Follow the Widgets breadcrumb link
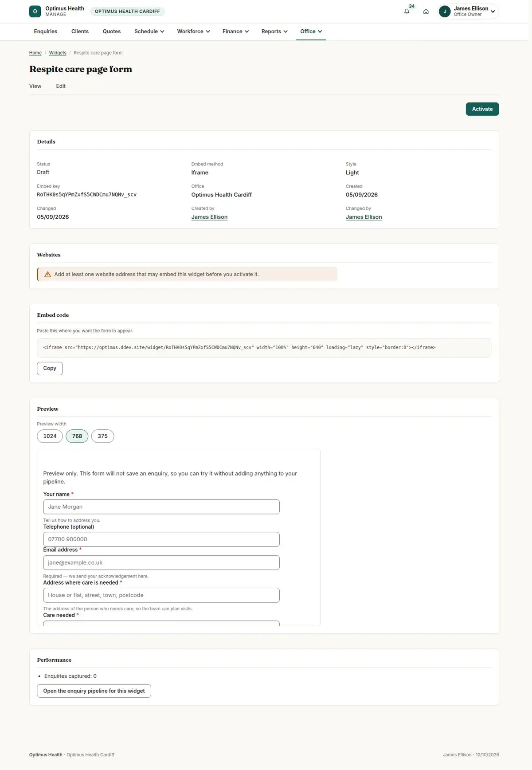Screen dimensions: 532x770 pyautogui.click(x=58, y=53)
